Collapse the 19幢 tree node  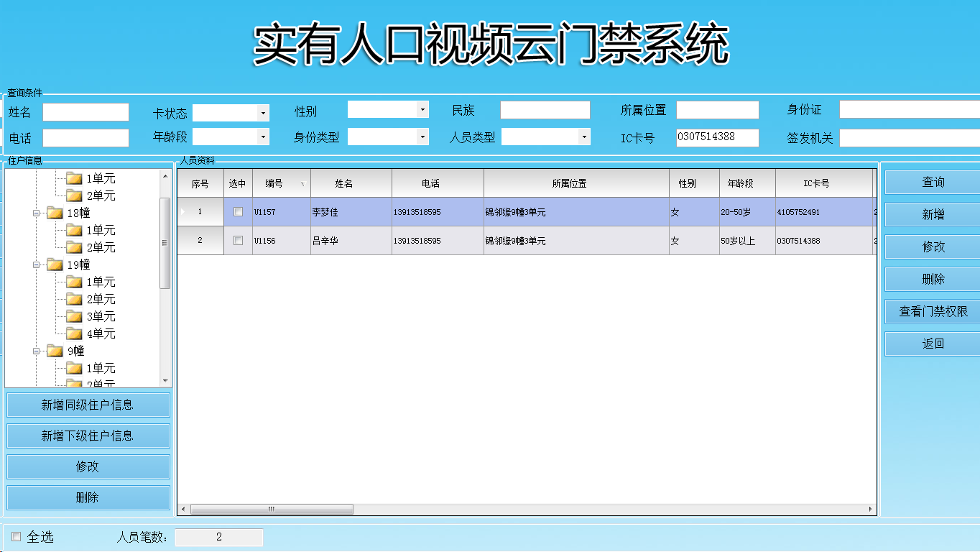click(x=37, y=264)
